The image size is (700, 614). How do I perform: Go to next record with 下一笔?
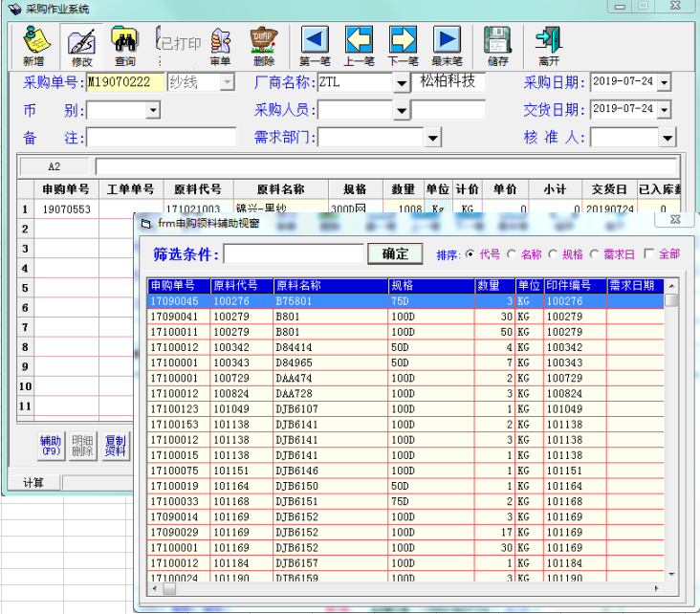coord(404,46)
